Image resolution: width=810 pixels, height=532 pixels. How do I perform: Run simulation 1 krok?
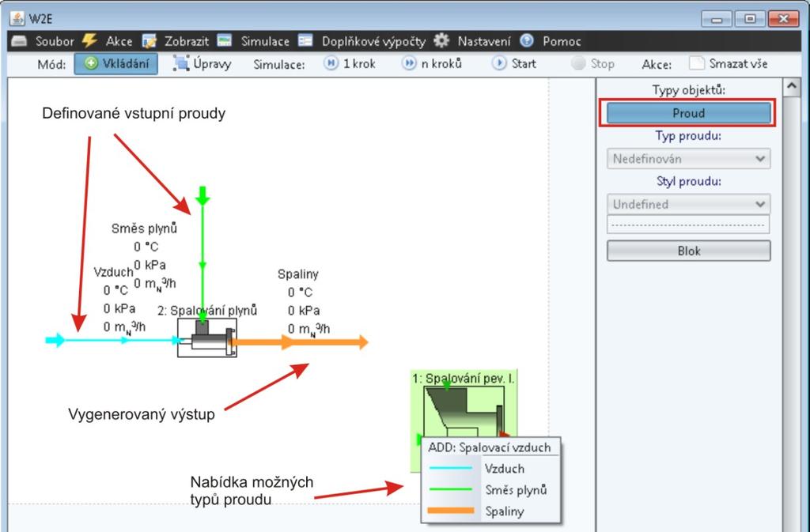(350, 64)
